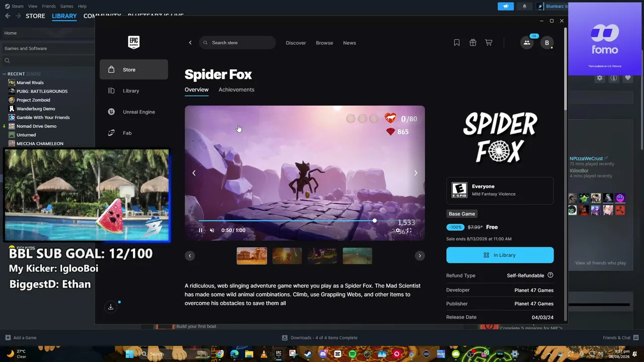
Task: Open the Steam View menu
Action: (x=33, y=6)
